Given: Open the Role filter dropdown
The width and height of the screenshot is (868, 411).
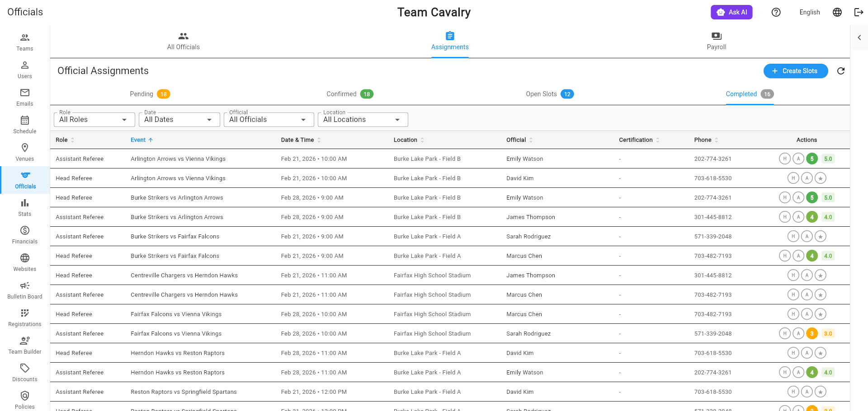Looking at the screenshot, I should click(x=94, y=119).
